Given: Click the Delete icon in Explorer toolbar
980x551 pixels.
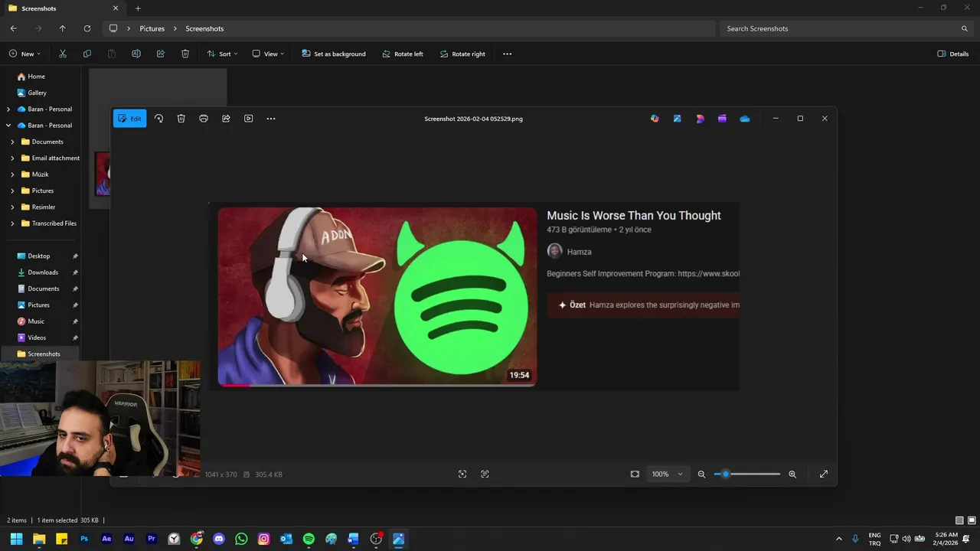Looking at the screenshot, I should 185,54.
